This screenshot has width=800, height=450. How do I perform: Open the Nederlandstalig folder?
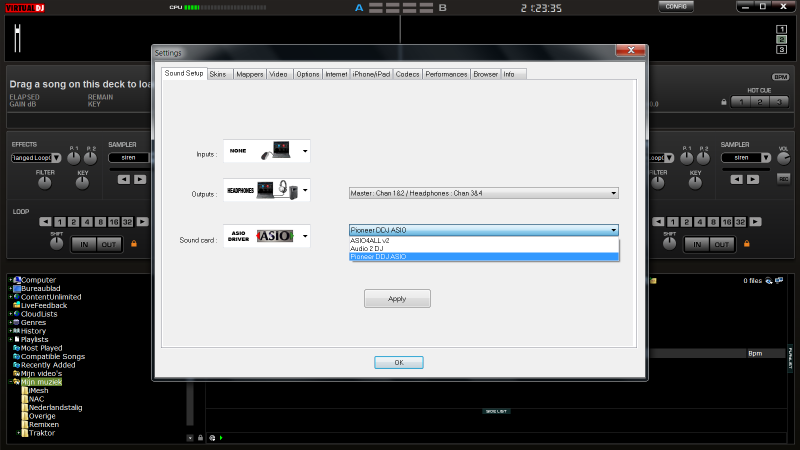click(x=55, y=408)
